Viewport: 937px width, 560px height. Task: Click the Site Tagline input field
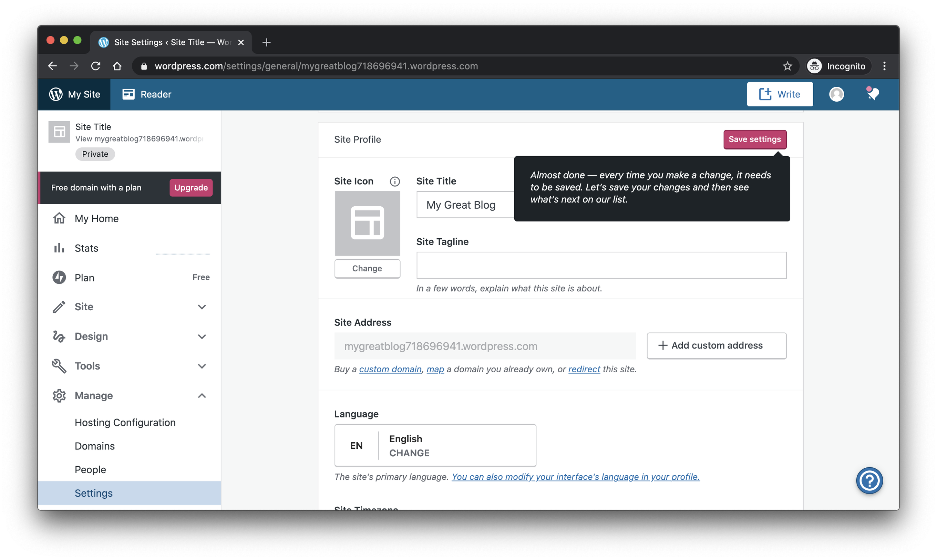[601, 265]
